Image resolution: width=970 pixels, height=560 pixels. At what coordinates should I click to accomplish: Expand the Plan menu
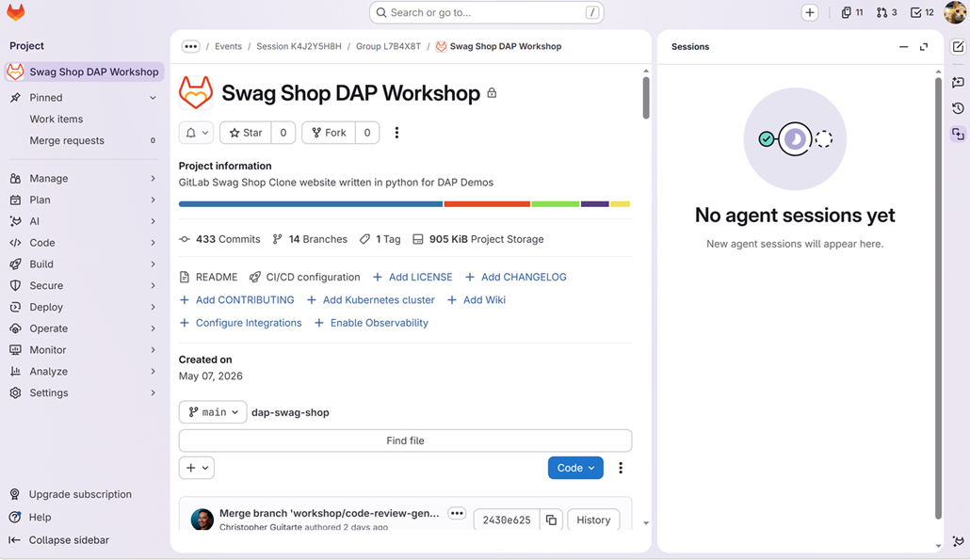click(x=83, y=200)
